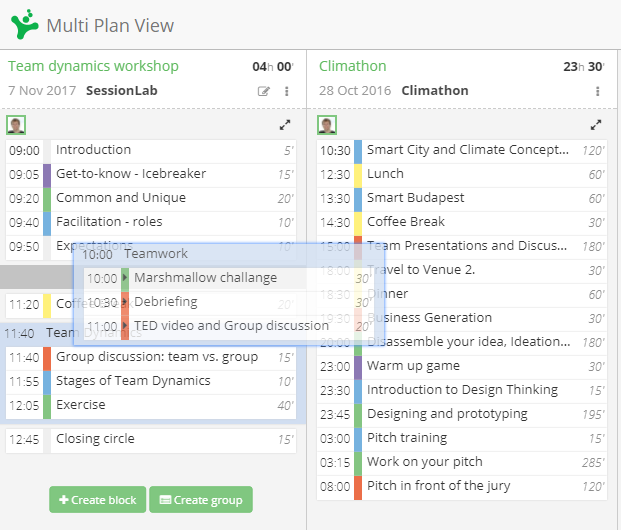
Task: Expand the Team dynamics workshop column view
Action: point(285,125)
